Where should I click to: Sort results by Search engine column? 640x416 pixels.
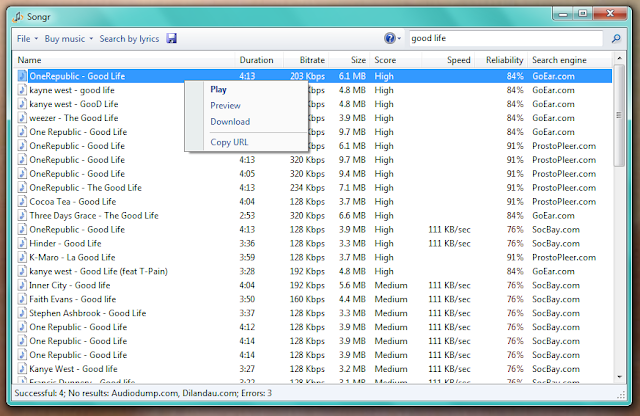coord(570,60)
